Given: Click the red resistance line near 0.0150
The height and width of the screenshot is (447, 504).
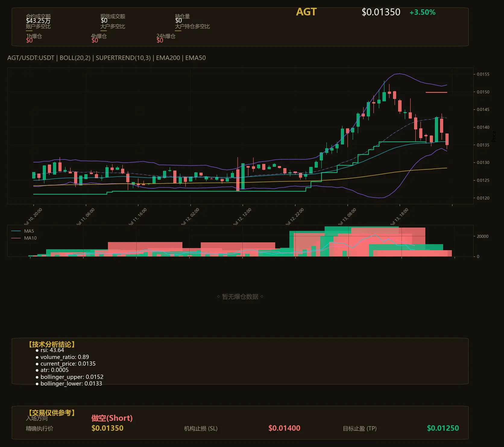Looking at the screenshot, I should click(436, 92).
